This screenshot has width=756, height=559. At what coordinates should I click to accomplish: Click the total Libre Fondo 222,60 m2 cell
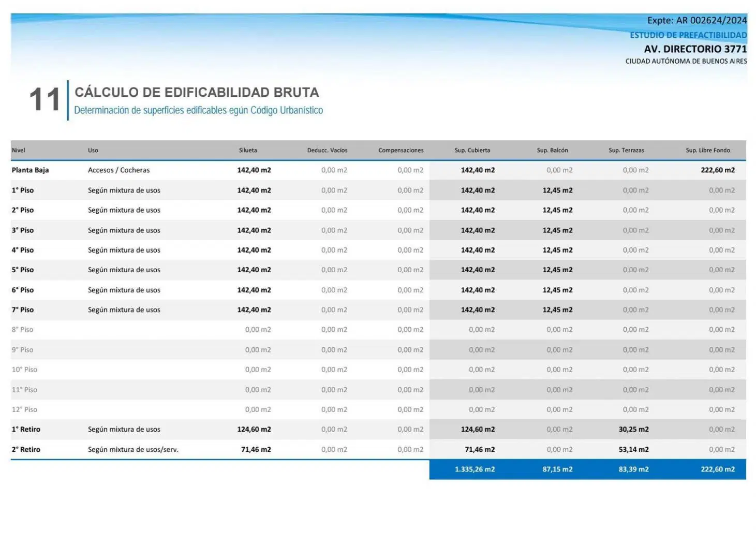point(718,469)
